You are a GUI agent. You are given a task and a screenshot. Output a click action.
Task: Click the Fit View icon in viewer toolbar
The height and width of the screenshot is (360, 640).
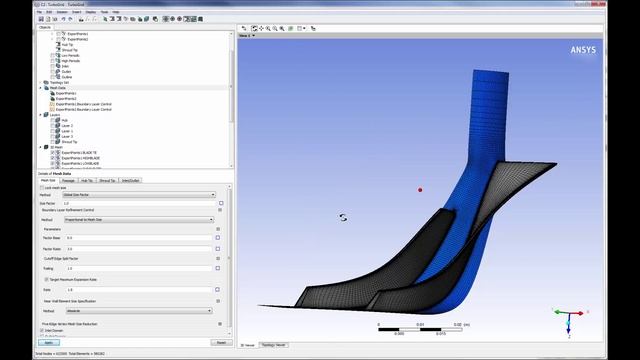pyautogui.click(x=282, y=28)
